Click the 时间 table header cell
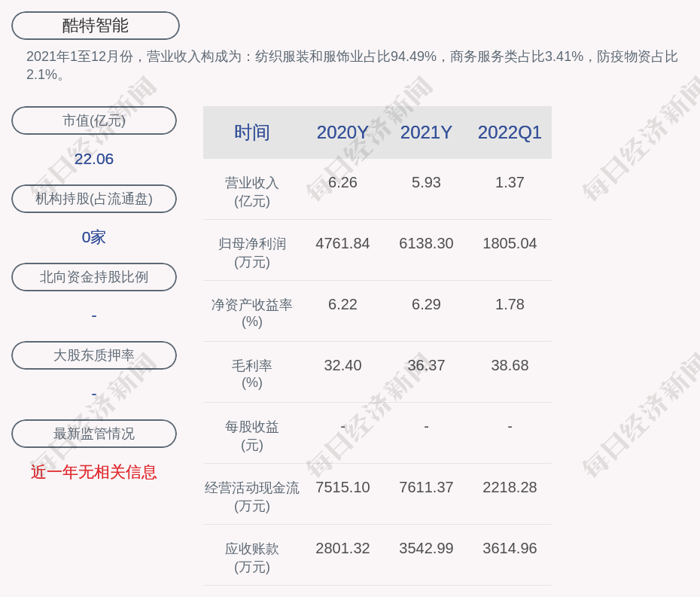The width and height of the screenshot is (700, 597). coord(252,132)
